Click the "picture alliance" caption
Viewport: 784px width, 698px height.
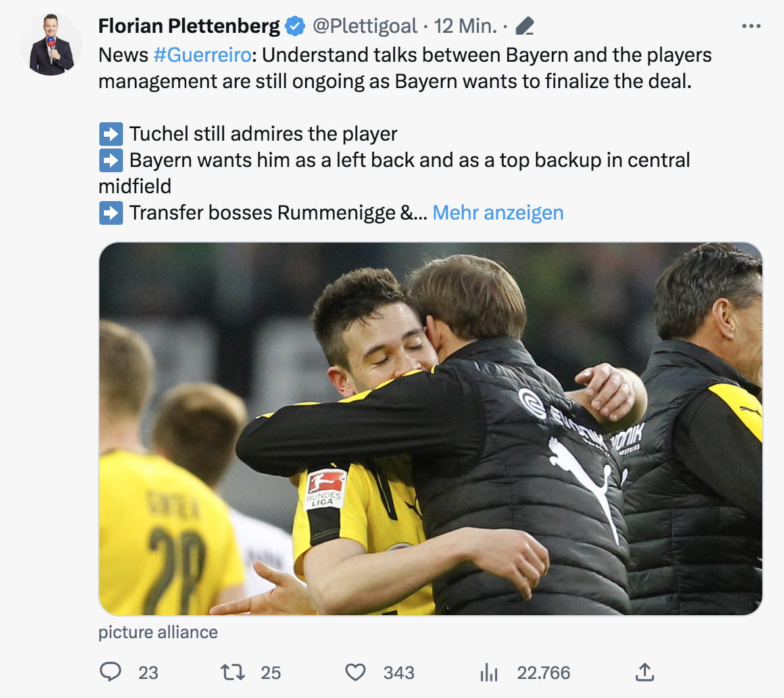pyautogui.click(x=158, y=632)
